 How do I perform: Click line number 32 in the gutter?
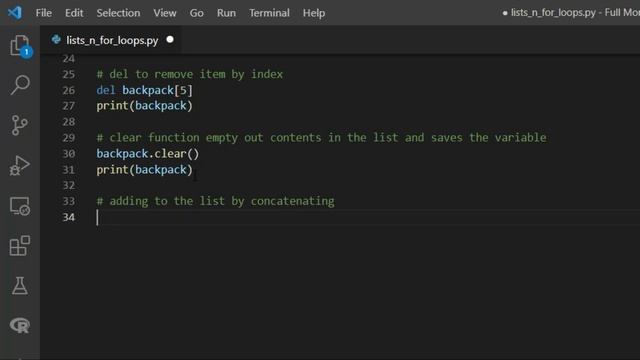pyautogui.click(x=69, y=185)
